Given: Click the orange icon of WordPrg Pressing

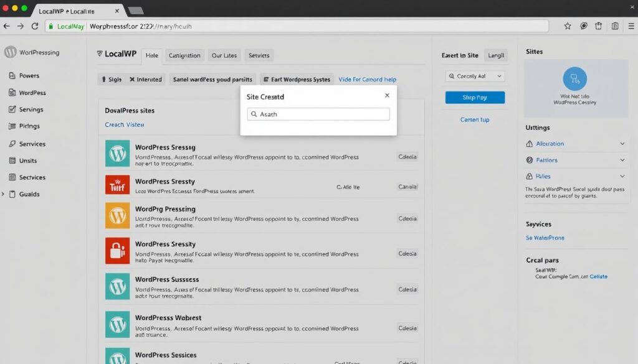Looking at the screenshot, I should click(x=117, y=216).
